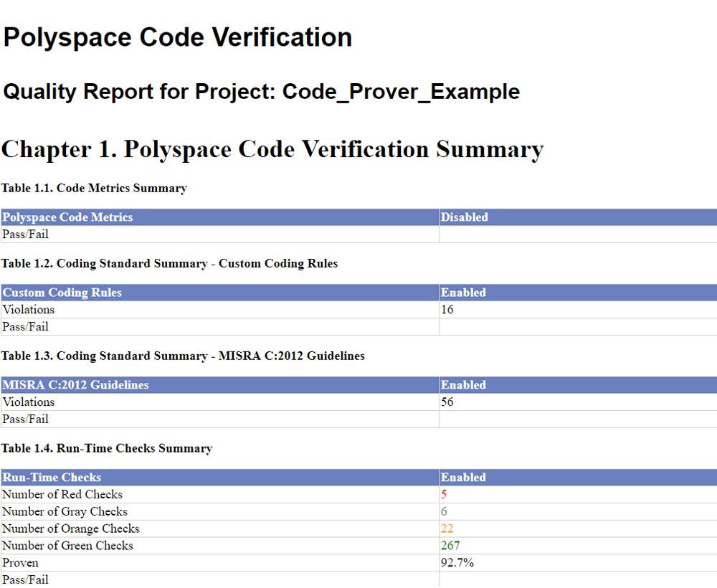Screen dimensions: 717x588
Task: Click the 'Polyspace Code Verification' main title
Action: click(x=177, y=37)
